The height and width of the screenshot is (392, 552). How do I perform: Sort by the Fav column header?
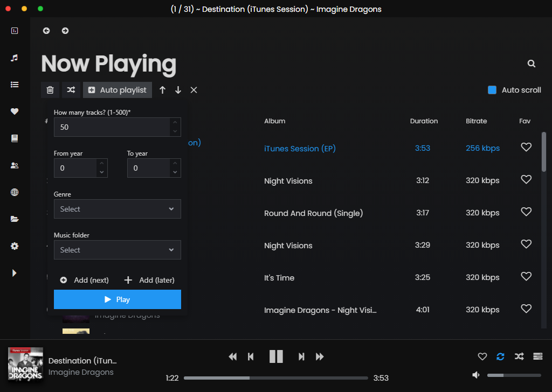pos(525,121)
